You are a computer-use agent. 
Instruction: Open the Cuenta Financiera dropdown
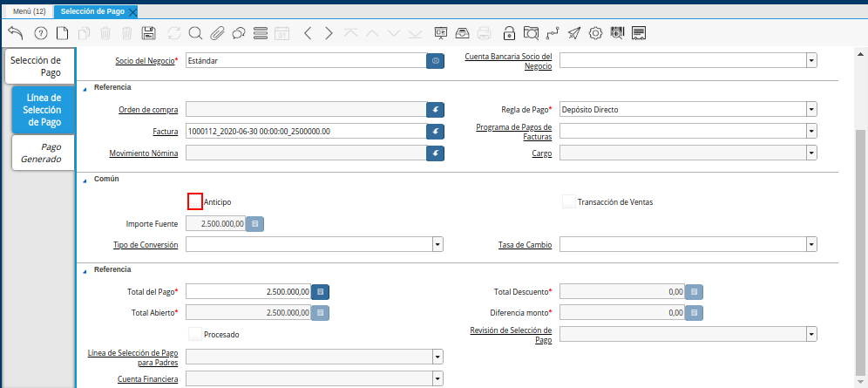(x=437, y=378)
